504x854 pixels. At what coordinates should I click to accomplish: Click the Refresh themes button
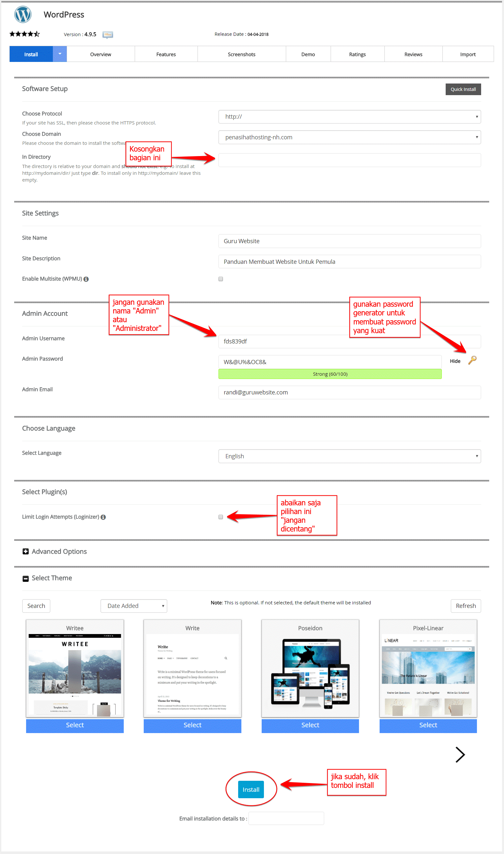tap(466, 606)
